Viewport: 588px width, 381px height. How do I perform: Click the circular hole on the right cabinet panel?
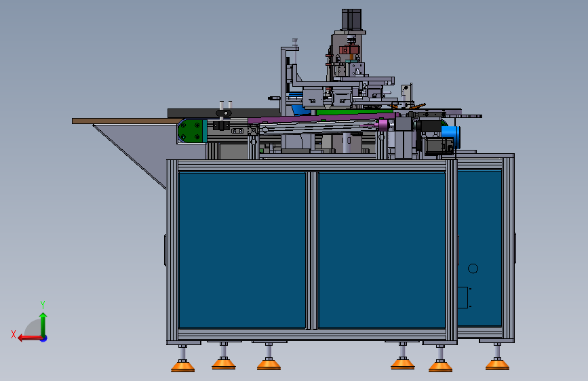pos(473,268)
